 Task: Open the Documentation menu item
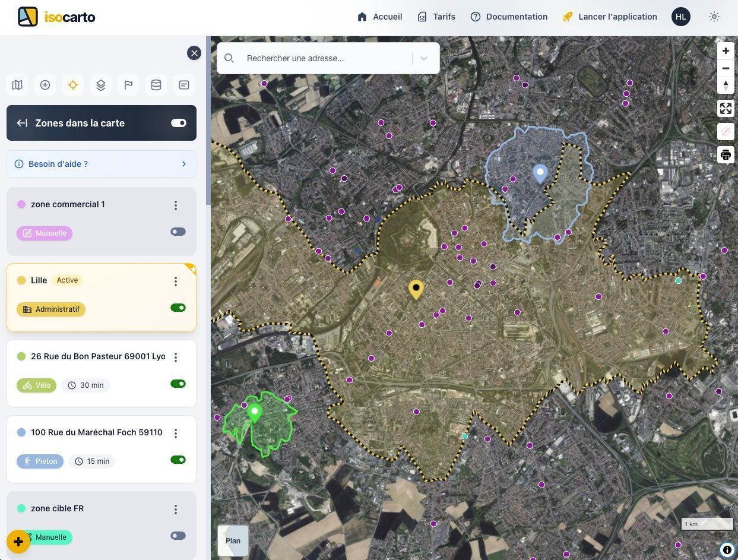point(509,17)
